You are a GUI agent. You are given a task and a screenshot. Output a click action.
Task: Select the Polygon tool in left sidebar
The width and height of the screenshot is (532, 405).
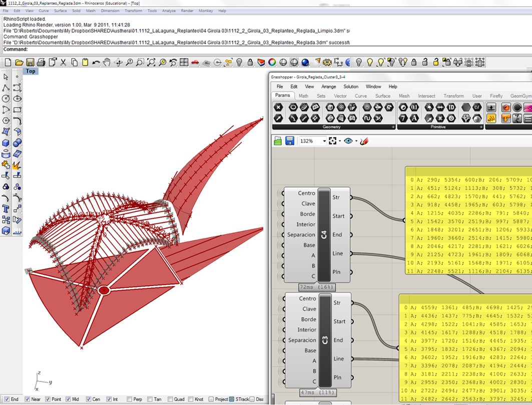point(6,120)
